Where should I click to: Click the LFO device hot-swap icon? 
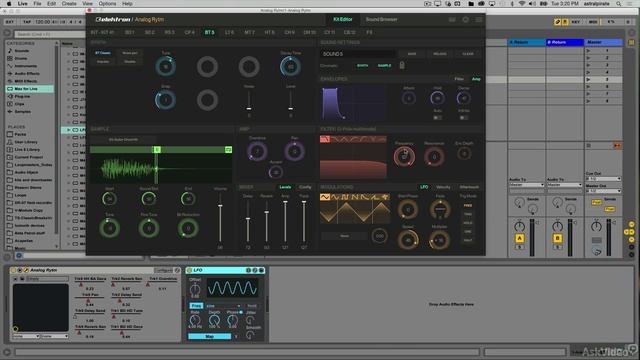pyautogui.click(x=255, y=270)
